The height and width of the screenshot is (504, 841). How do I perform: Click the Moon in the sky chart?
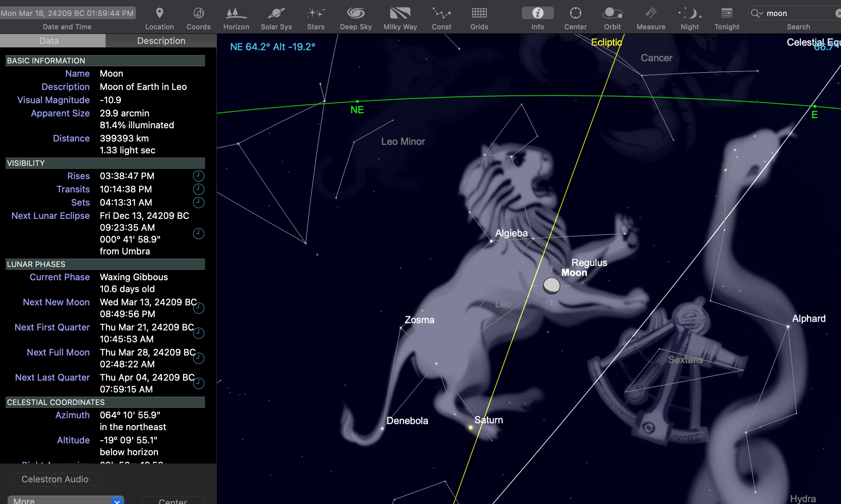pyautogui.click(x=552, y=285)
